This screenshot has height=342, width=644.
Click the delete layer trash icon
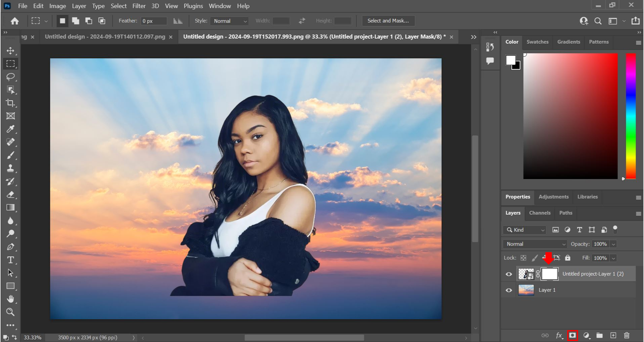click(x=627, y=335)
